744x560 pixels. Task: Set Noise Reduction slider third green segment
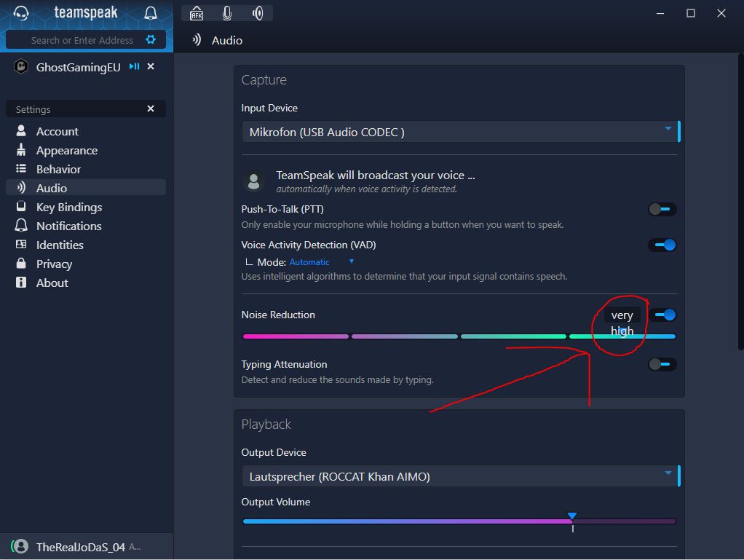click(513, 336)
